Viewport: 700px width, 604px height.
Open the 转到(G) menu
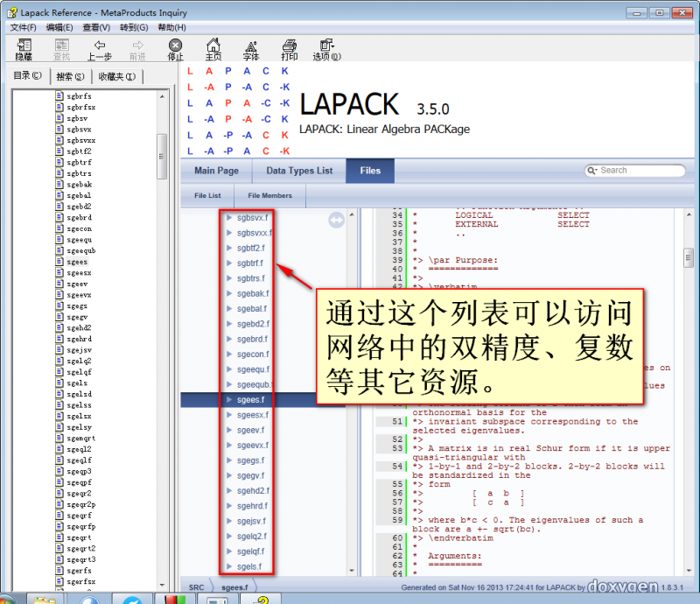134,28
